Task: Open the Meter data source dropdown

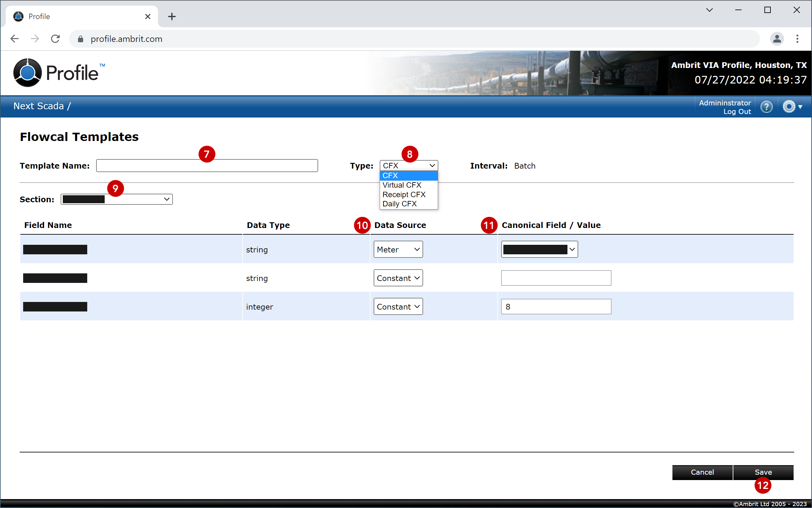Action: [398, 249]
